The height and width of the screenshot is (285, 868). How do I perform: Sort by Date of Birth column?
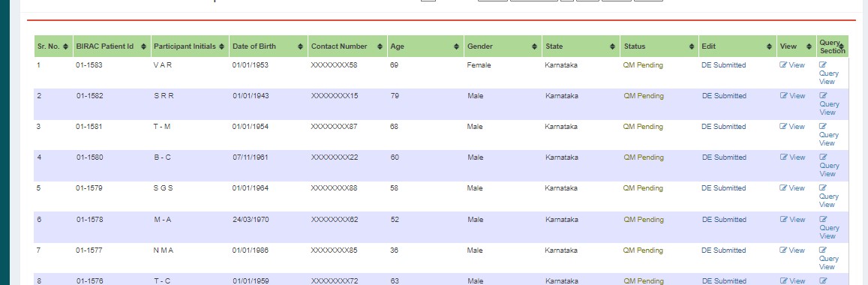click(x=269, y=46)
